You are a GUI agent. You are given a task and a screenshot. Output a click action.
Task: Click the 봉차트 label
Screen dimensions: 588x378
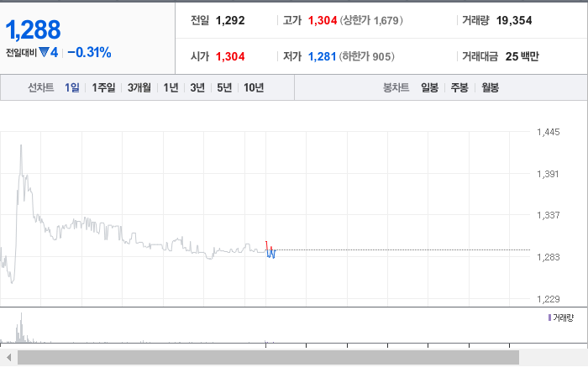(x=396, y=87)
